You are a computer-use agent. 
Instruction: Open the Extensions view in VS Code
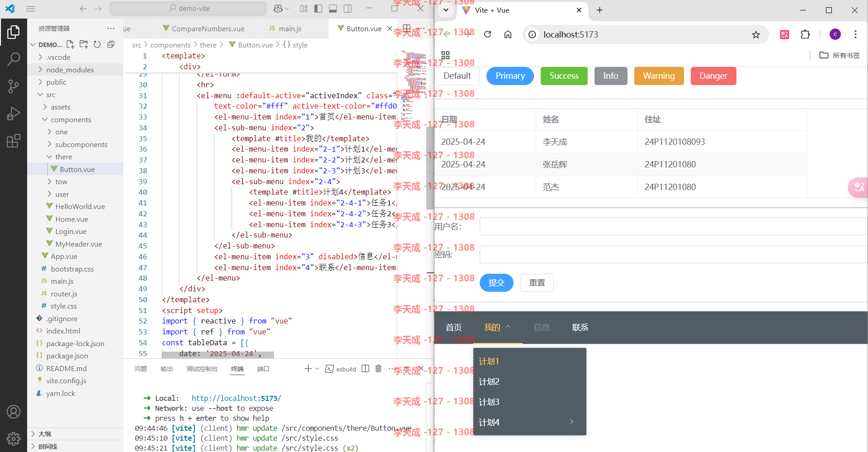(x=14, y=140)
